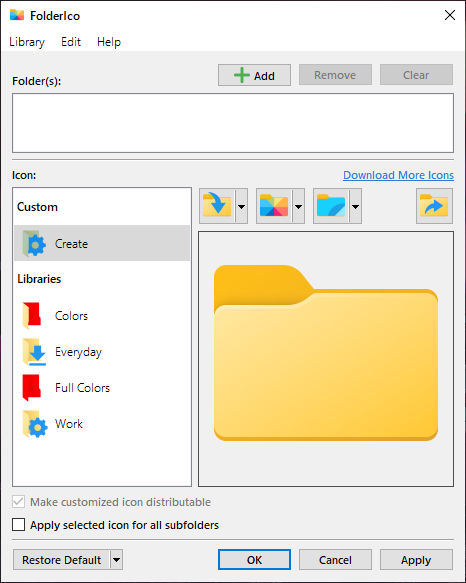This screenshot has height=583, width=466.
Task: Toggle Make customized icon distributable checkbox
Action: (18, 502)
